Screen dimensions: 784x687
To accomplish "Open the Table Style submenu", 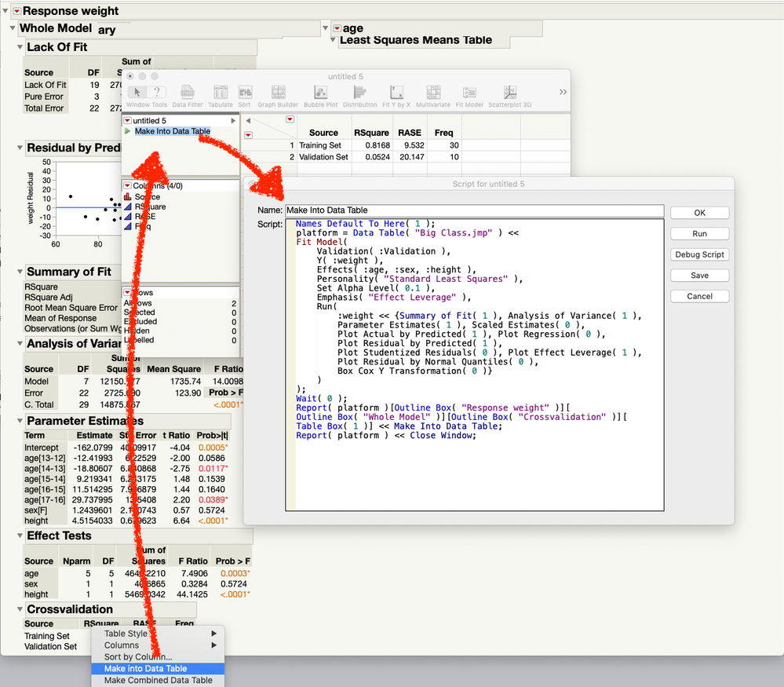I will coord(126,634).
